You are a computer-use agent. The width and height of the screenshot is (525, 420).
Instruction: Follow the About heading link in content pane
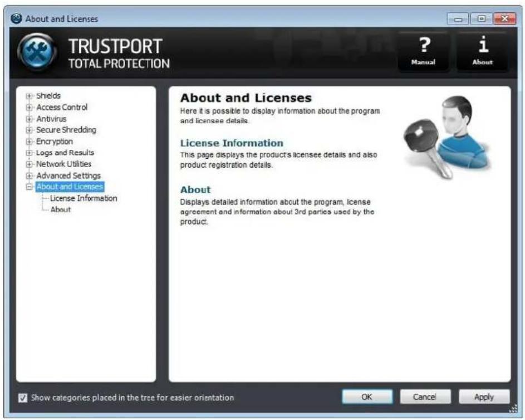pos(195,189)
